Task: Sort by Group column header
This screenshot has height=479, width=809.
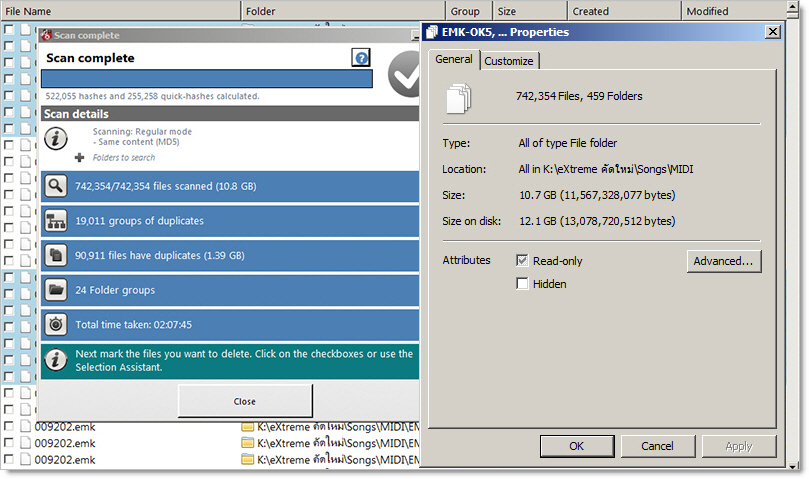Action: pos(469,11)
